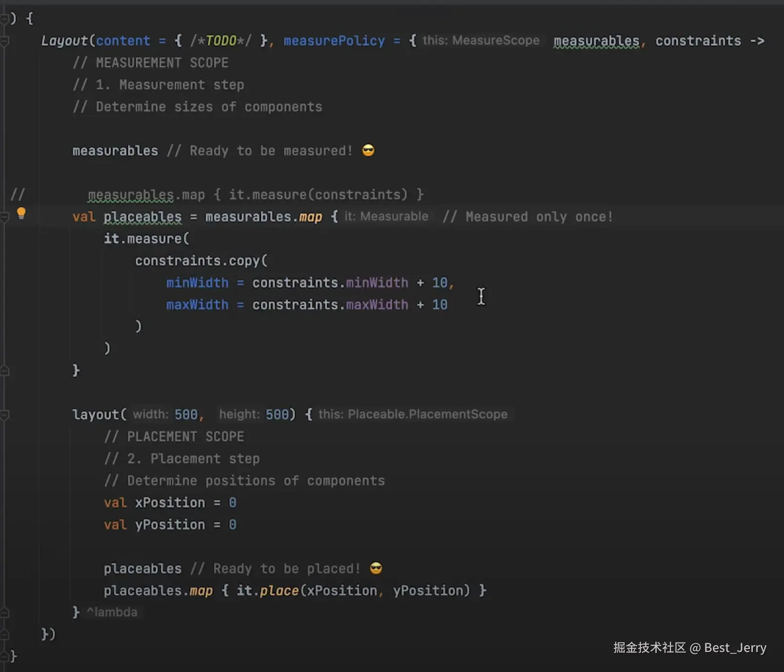Click 'yPosition' in the 'val yPosition = 0' line
This screenshot has width=784, height=672.
[x=170, y=524]
